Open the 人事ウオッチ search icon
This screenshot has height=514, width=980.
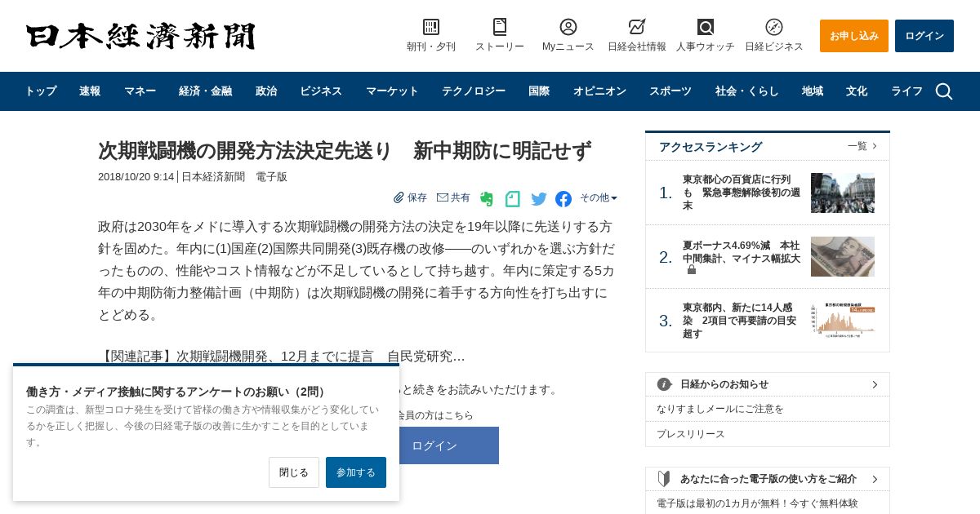(x=706, y=27)
